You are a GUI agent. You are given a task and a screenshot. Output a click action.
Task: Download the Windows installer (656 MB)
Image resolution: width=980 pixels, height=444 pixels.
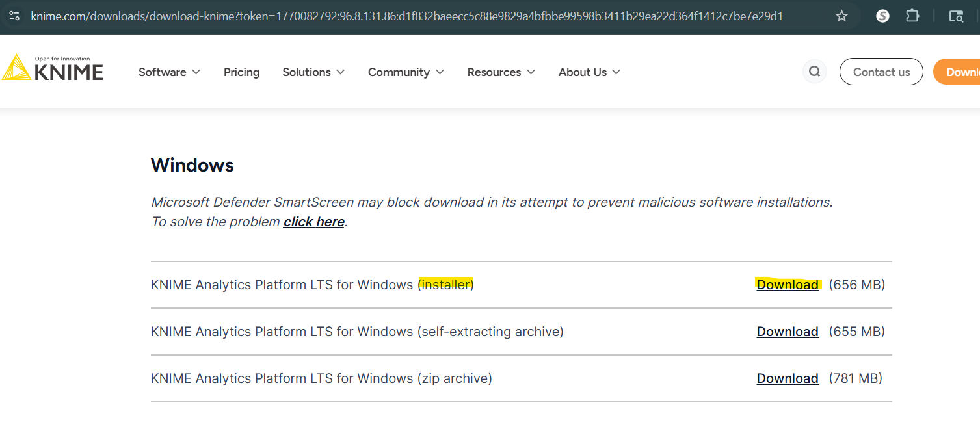787,285
